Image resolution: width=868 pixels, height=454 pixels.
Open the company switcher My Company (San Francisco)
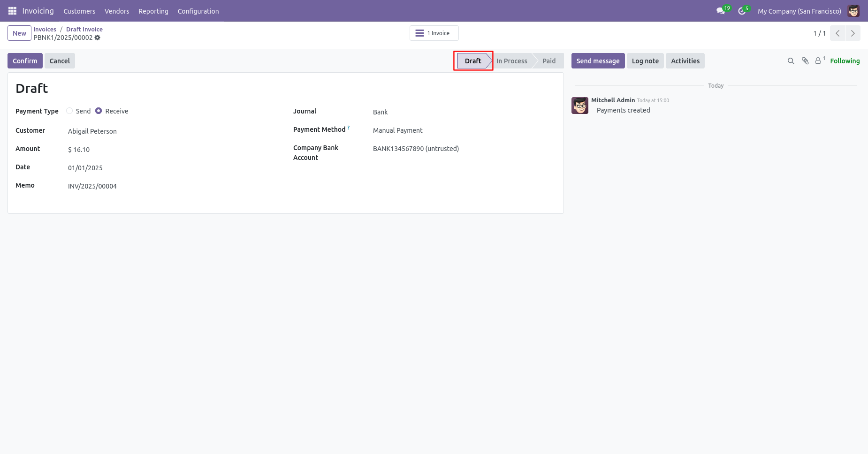(799, 11)
